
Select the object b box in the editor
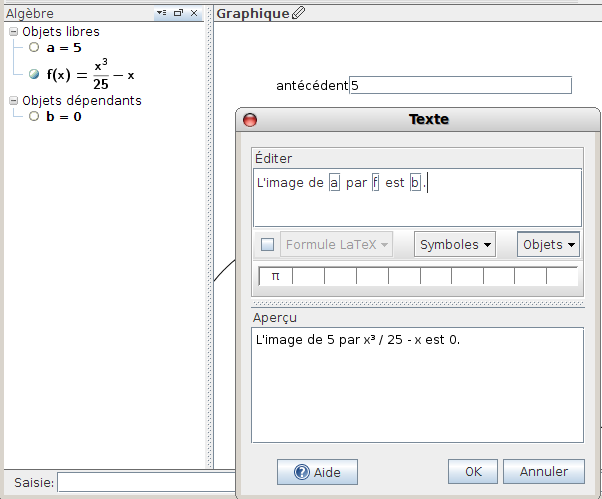point(415,183)
